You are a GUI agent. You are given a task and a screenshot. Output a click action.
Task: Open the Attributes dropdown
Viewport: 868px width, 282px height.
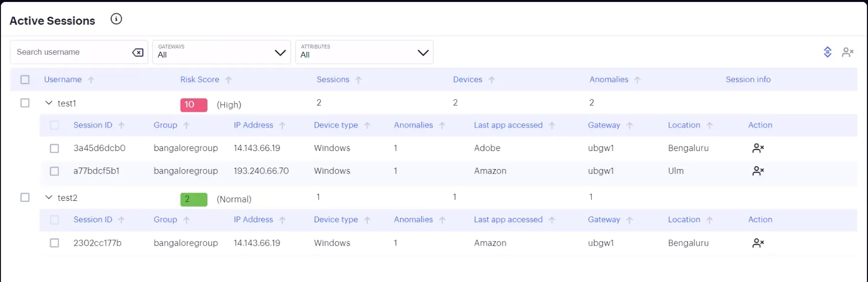click(x=365, y=52)
